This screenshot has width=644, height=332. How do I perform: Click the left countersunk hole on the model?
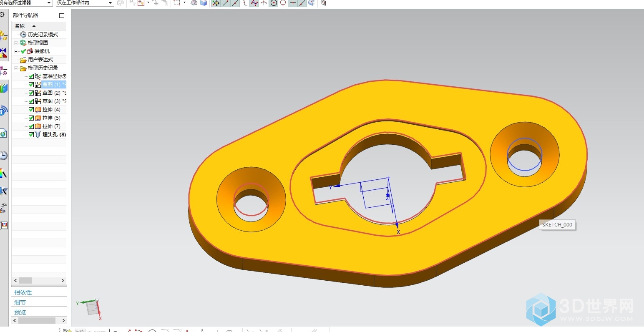point(251,199)
